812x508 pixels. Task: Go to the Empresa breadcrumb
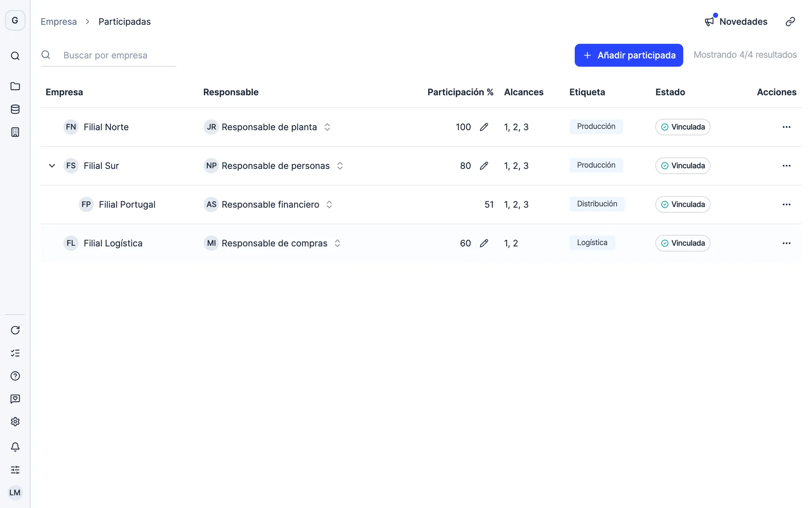59,22
